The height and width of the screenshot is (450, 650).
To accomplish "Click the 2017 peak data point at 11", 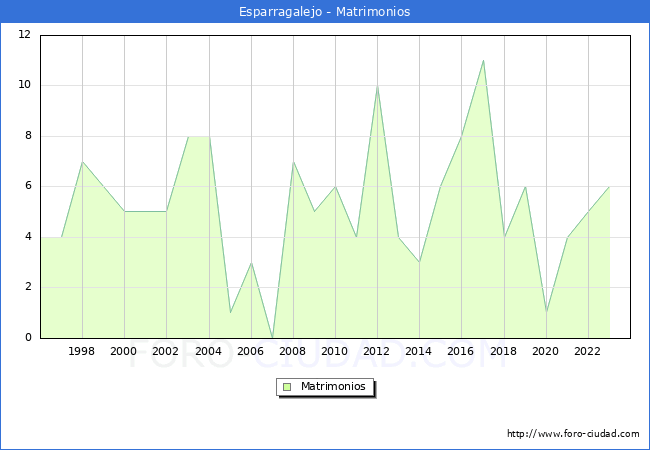I will 483,60.
